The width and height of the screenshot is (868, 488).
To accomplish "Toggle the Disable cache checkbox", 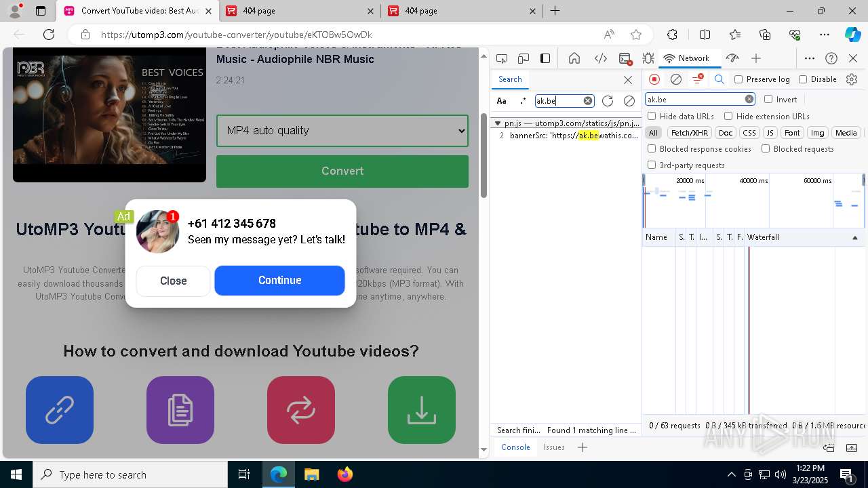I will [x=803, y=79].
